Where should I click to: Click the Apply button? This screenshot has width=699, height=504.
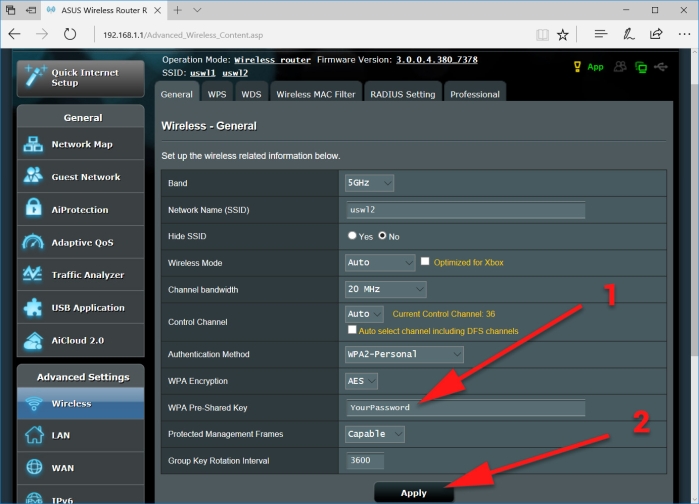tap(414, 493)
